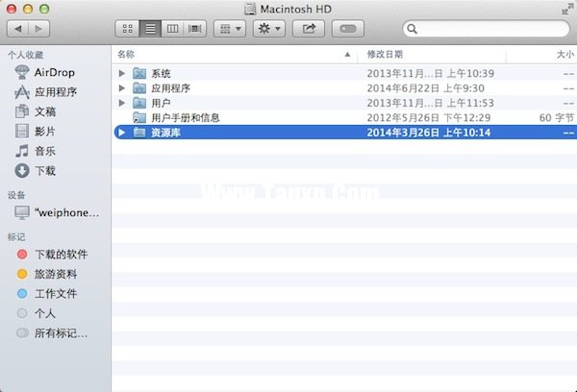The height and width of the screenshot is (392, 577).
Task: Expand the 应用程序 folder triangle
Action: [122, 87]
